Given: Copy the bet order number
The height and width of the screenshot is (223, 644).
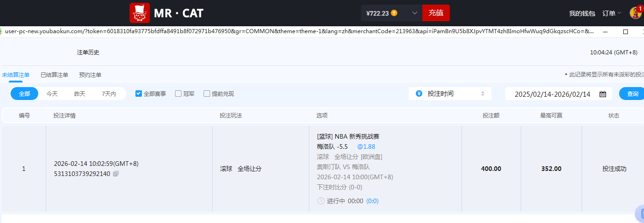Looking at the screenshot, I should [116, 174].
